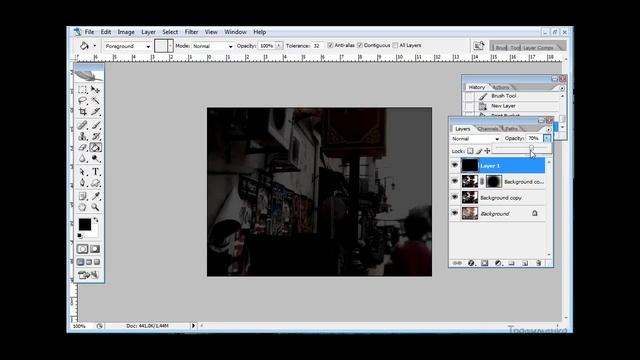Open the Image menu
The height and width of the screenshot is (360, 640).
click(126, 32)
